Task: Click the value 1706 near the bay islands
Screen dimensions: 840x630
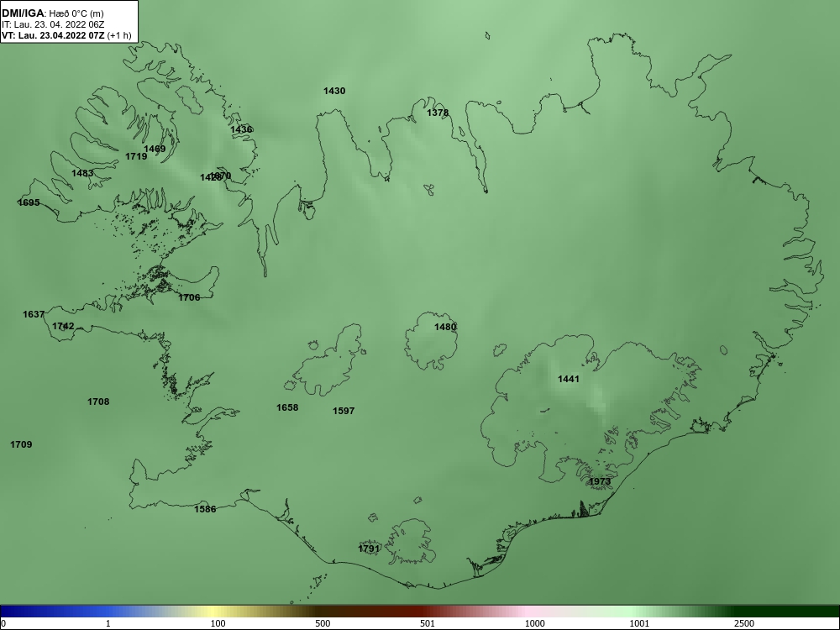Action: [x=189, y=297]
